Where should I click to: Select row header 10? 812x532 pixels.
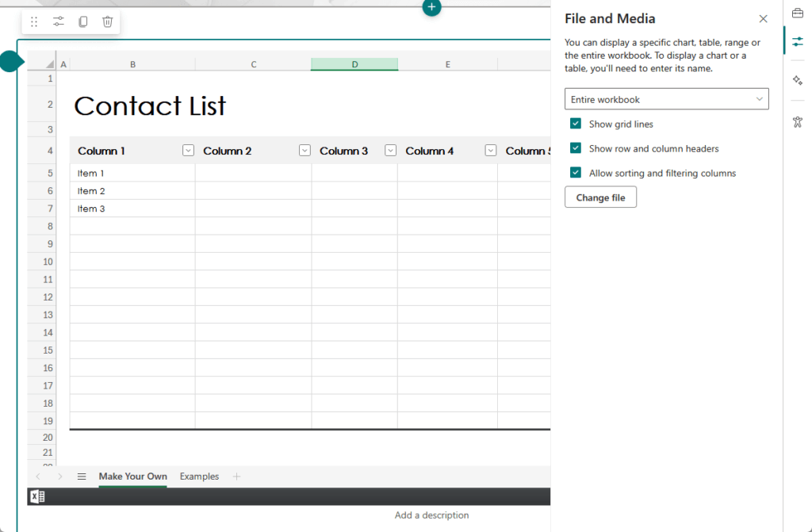click(42, 262)
